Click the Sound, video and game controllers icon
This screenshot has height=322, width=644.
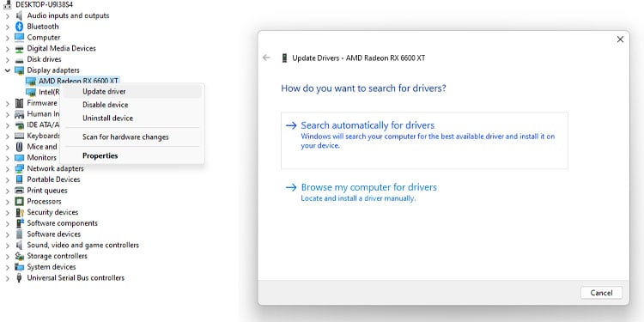tap(19, 246)
